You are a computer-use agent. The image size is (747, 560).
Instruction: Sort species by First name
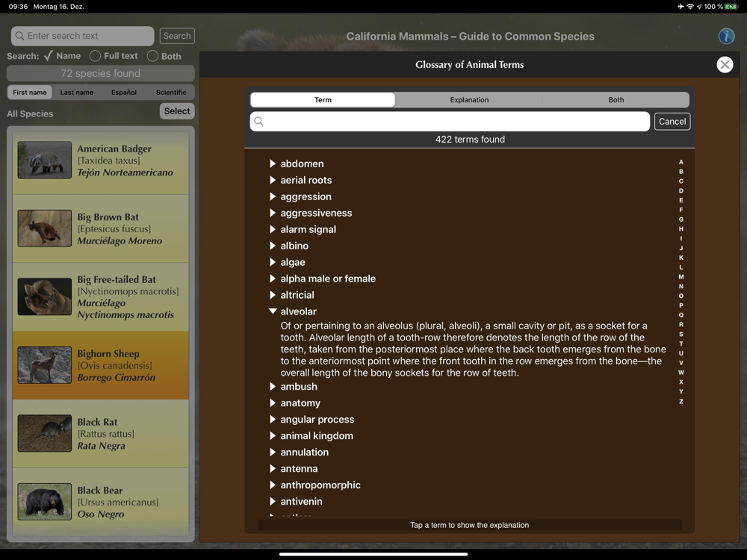click(x=30, y=93)
